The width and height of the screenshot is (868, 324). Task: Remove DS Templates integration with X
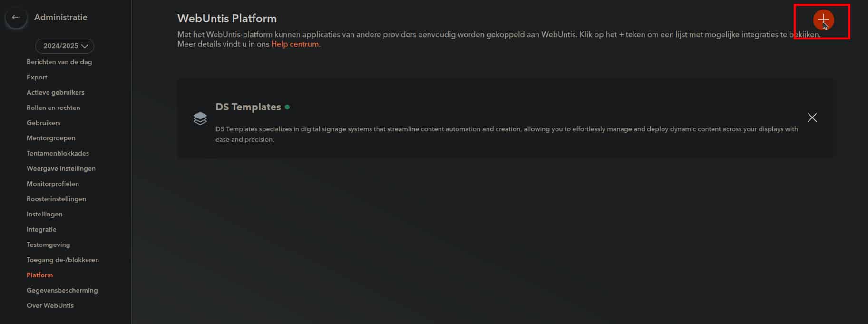(x=812, y=118)
